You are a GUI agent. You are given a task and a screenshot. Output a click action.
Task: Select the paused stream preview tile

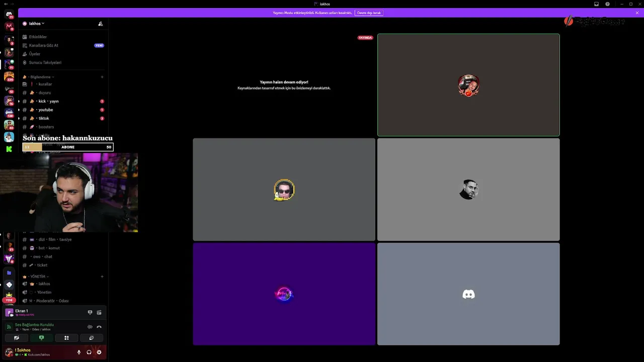pyautogui.click(x=284, y=85)
